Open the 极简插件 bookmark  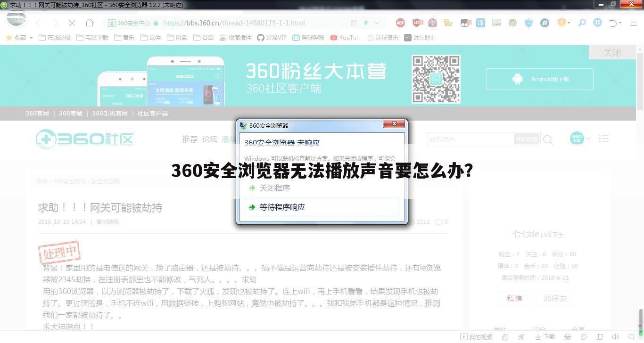[235, 37]
